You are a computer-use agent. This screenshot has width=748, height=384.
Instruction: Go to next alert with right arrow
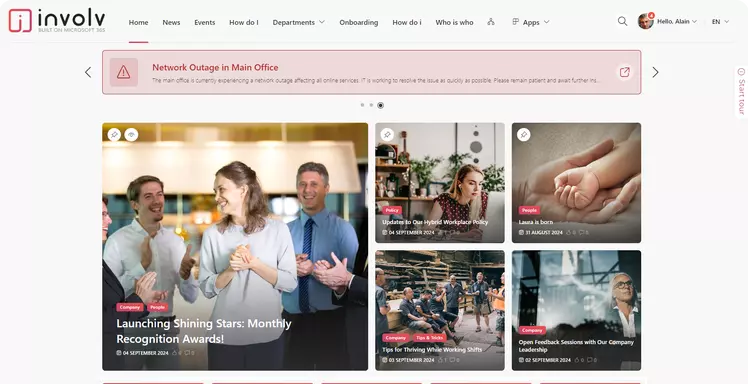point(655,72)
